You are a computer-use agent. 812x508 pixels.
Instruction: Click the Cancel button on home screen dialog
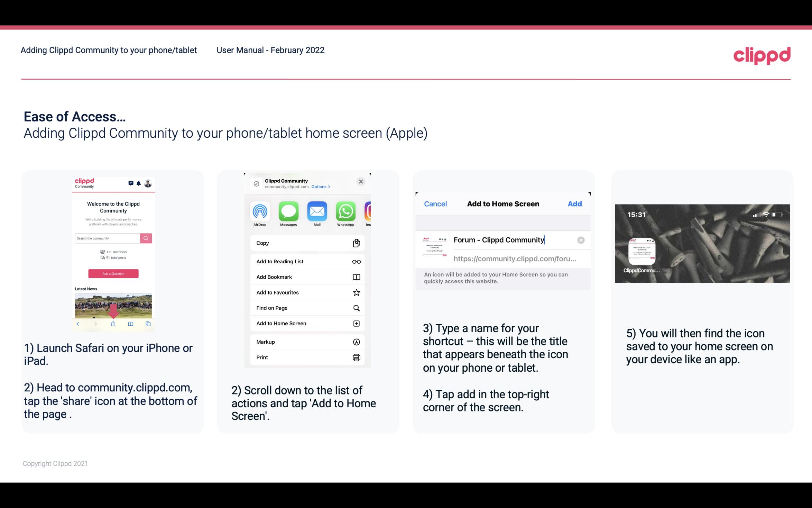point(435,204)
